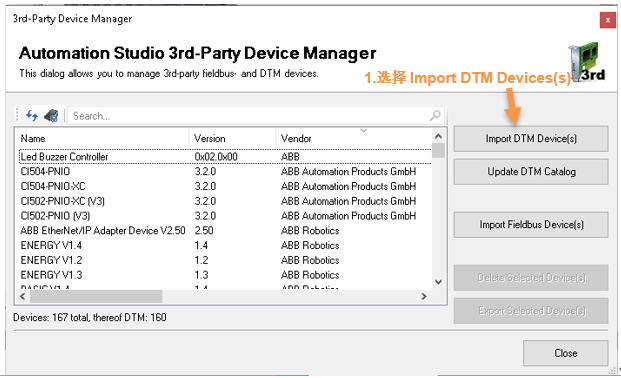Click the horizontal scrollbar thumb

[96, 296]
